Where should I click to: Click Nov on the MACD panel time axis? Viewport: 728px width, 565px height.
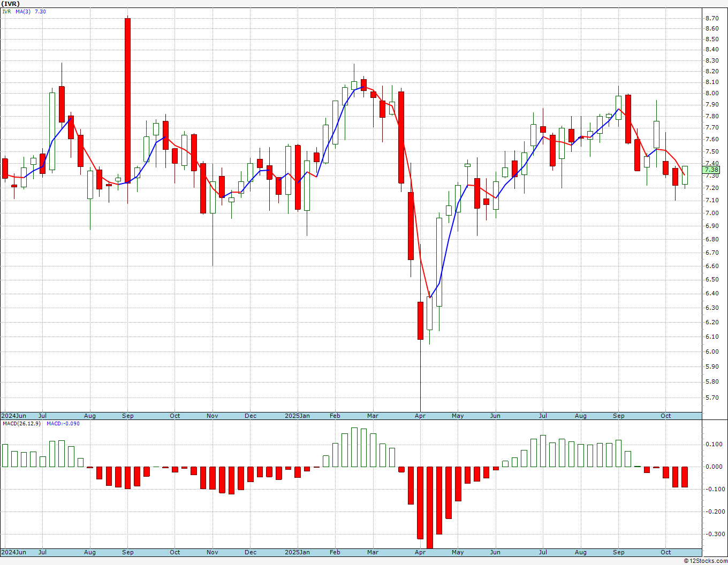(213, 552)
